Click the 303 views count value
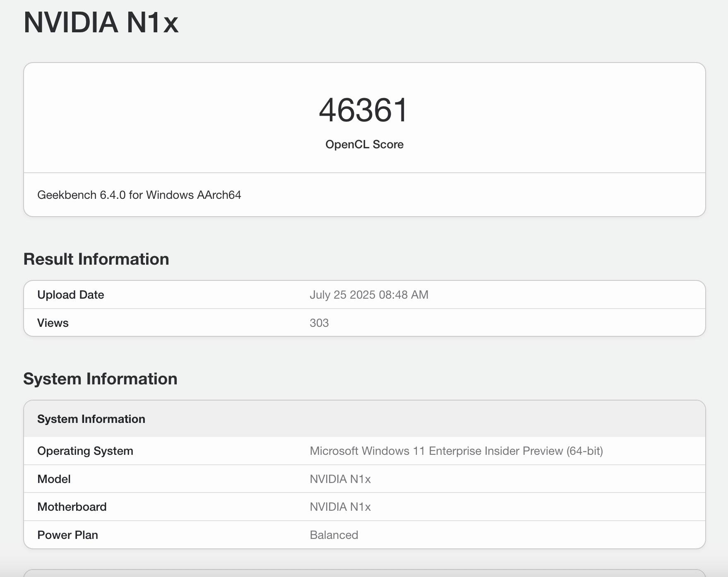728x577 pixels. coord(319,323)
